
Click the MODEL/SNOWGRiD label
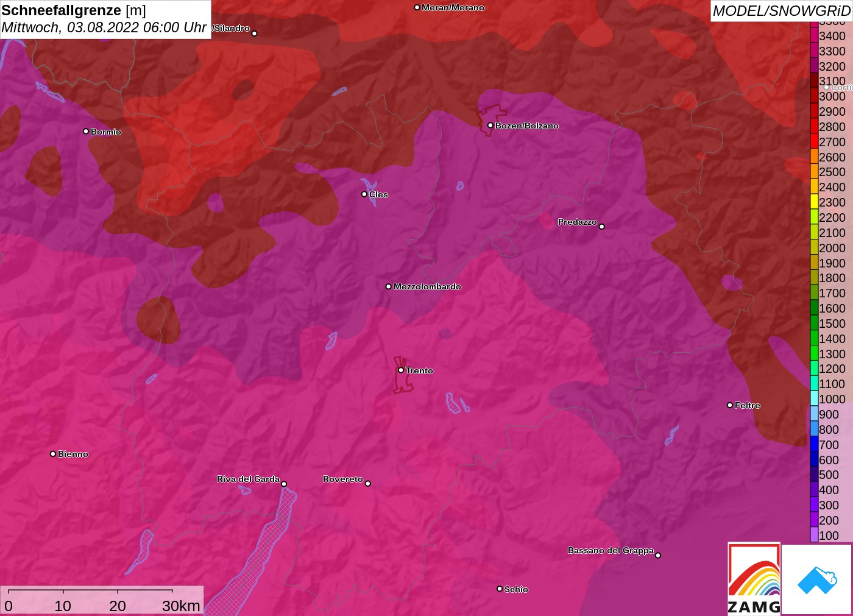(x=781, y=11)
